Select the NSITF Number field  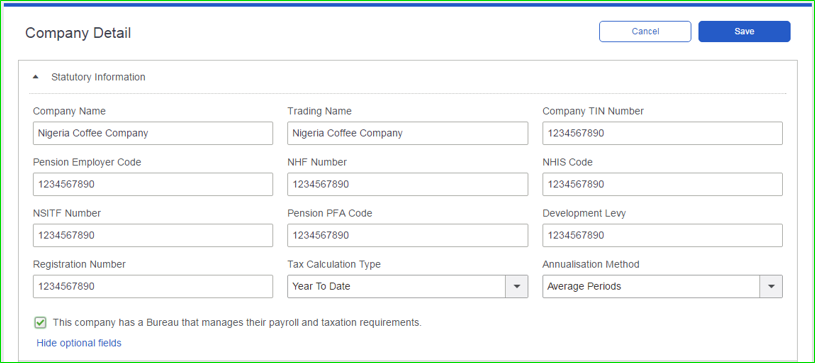tap(153, 235)
